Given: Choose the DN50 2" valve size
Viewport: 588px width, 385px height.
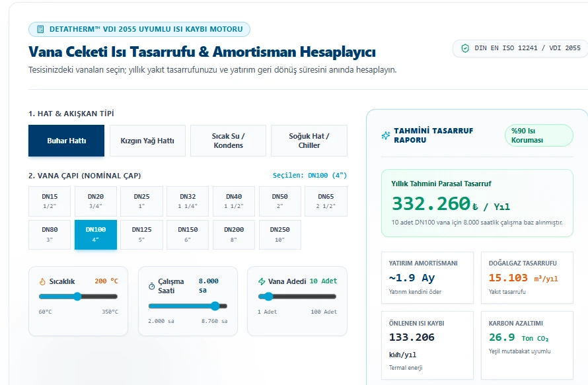Looking at the screenshot, I should coord(279,201).
